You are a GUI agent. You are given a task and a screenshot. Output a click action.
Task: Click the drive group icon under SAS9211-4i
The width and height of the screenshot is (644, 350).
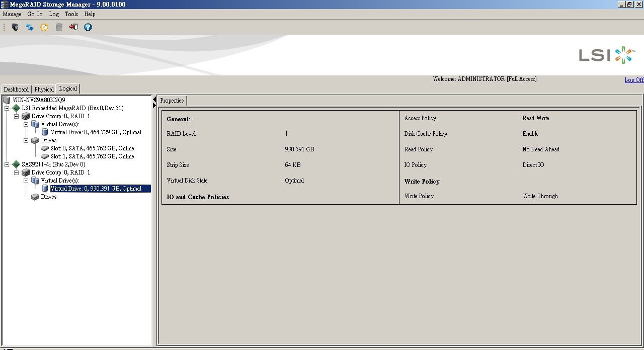pos(26,172)
